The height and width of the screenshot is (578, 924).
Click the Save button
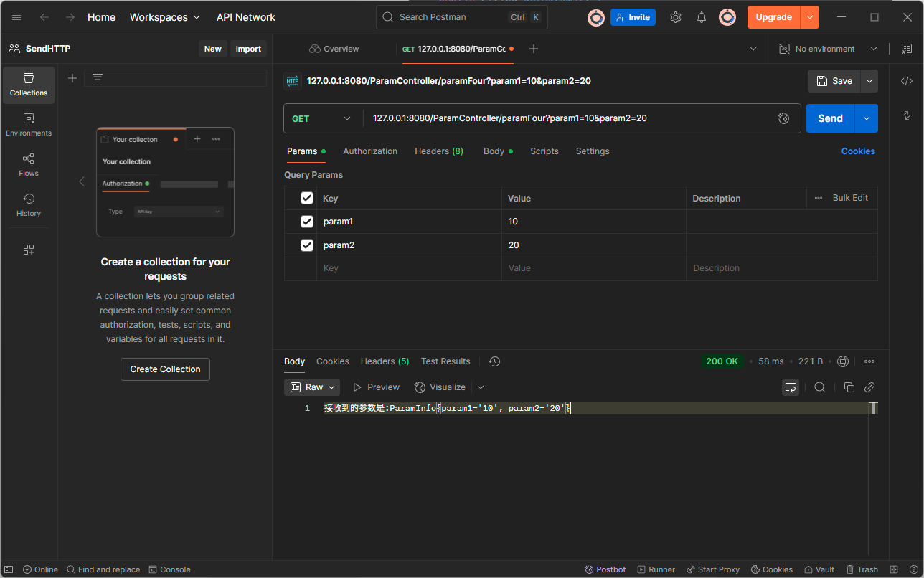[x=834, y=81]
